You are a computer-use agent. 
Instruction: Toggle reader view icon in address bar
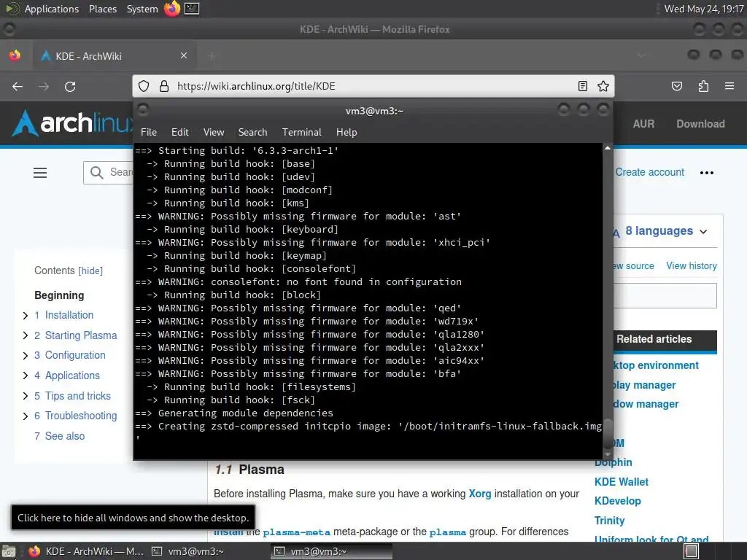click(x=583, y=86)
